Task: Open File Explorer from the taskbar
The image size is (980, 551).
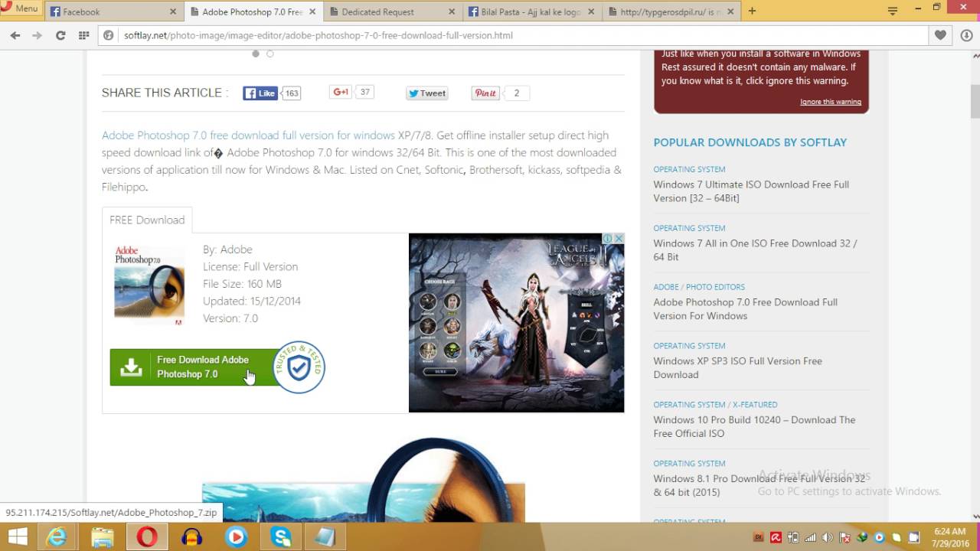Action: tap(103, 537)
